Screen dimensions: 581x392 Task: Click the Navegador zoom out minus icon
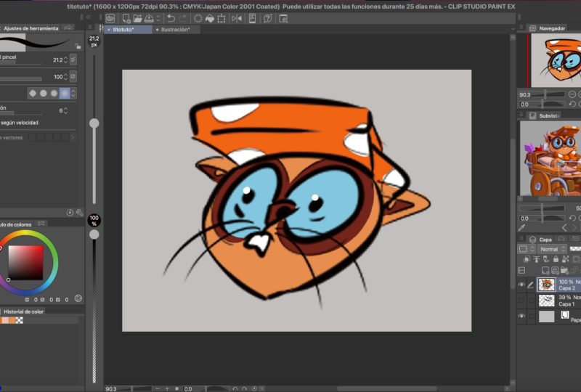click(572, 94)
